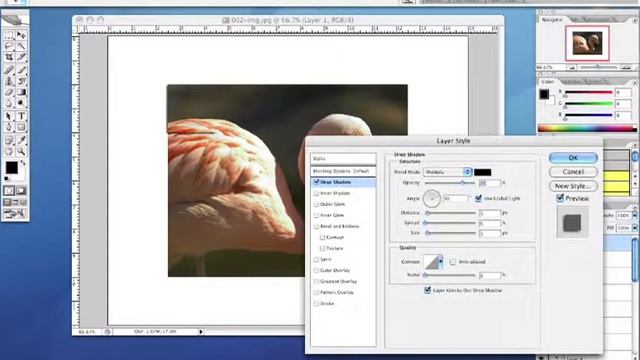Enable the Outer Glow checkbox
Viewport: 640px width, 360px height.
pos(316,204)
